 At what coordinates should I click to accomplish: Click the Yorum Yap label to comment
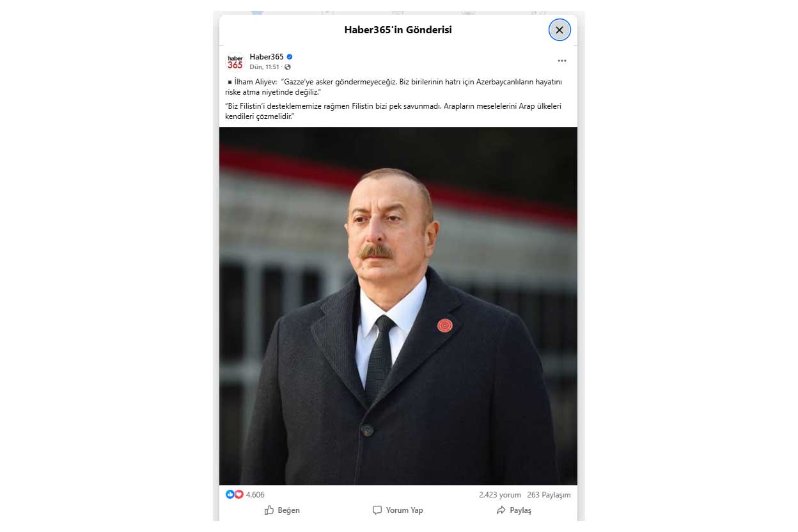404,510
